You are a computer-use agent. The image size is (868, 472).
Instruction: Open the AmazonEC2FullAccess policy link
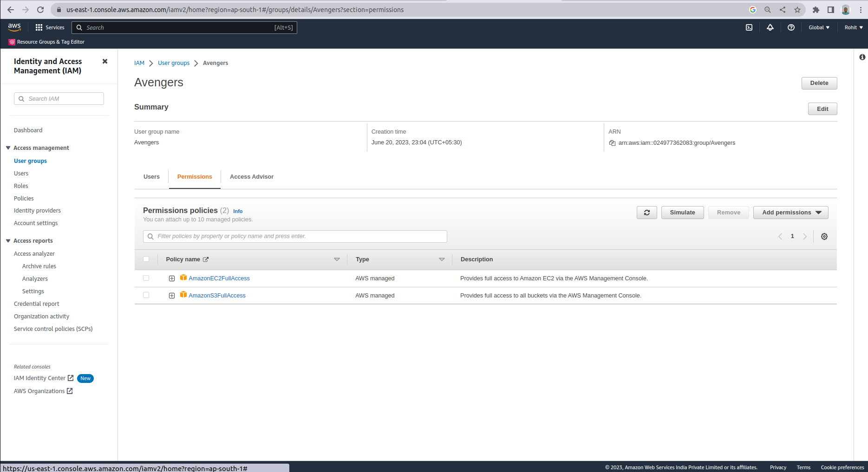point(219,278)
